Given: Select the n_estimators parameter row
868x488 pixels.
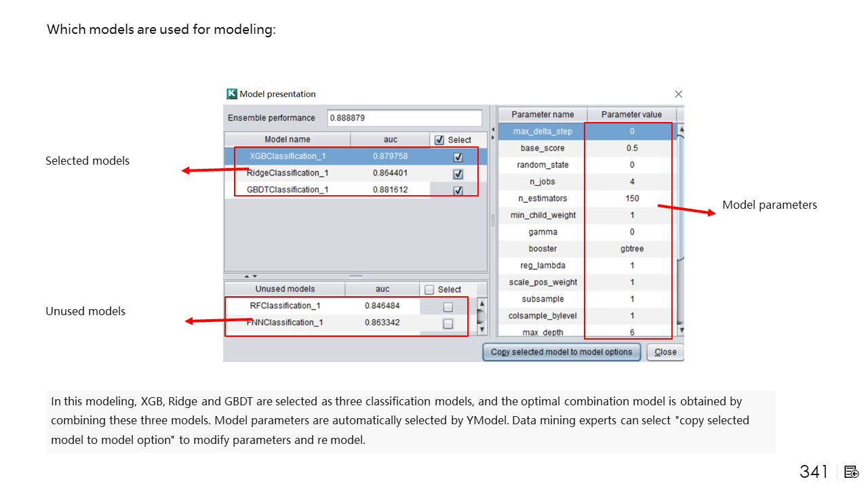Looking at the screenshot, I should (x=543, y=199).
